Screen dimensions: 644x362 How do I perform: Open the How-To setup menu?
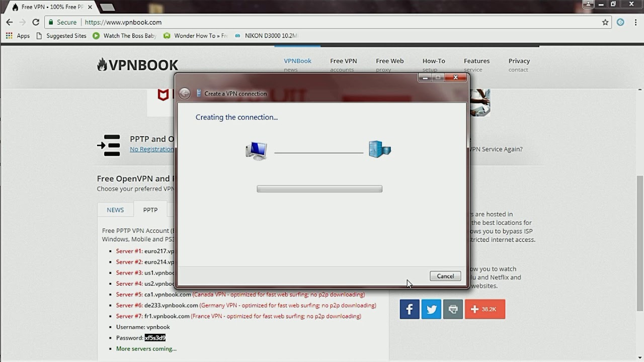point(433,64)
